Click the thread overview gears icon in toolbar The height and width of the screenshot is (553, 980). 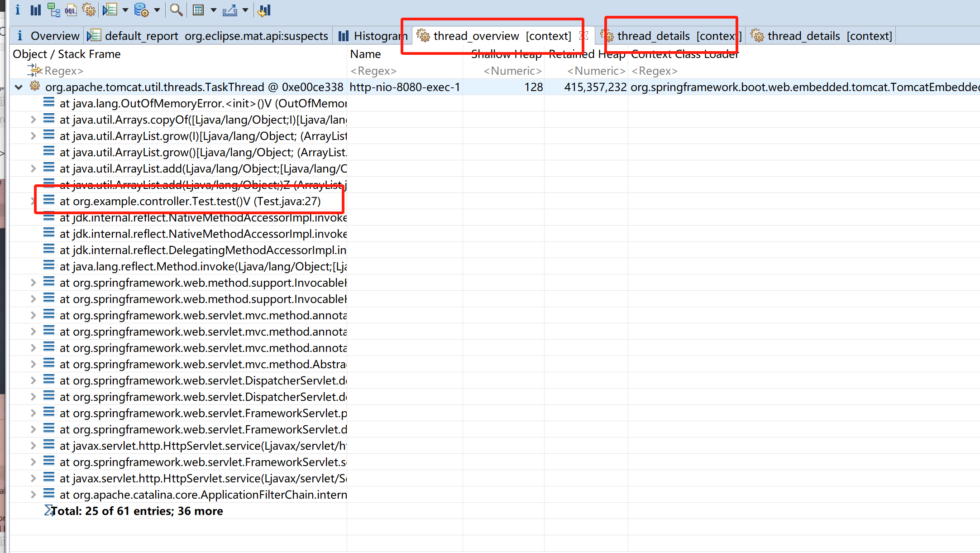point(89,10)
